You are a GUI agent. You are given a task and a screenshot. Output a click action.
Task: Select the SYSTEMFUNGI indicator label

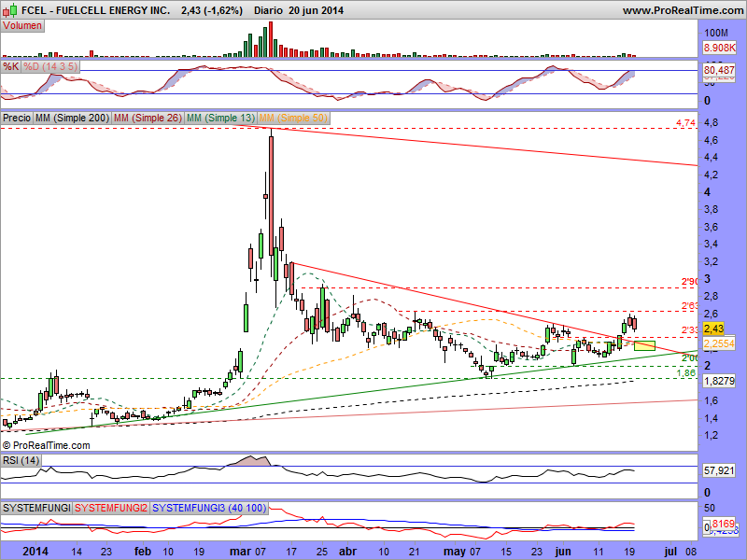[36, 508]
